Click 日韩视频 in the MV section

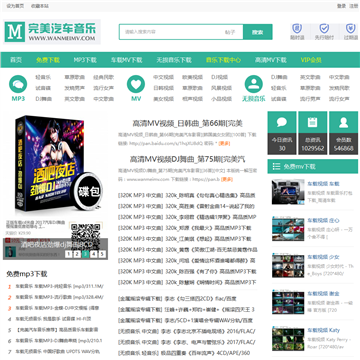pos(163,88)
